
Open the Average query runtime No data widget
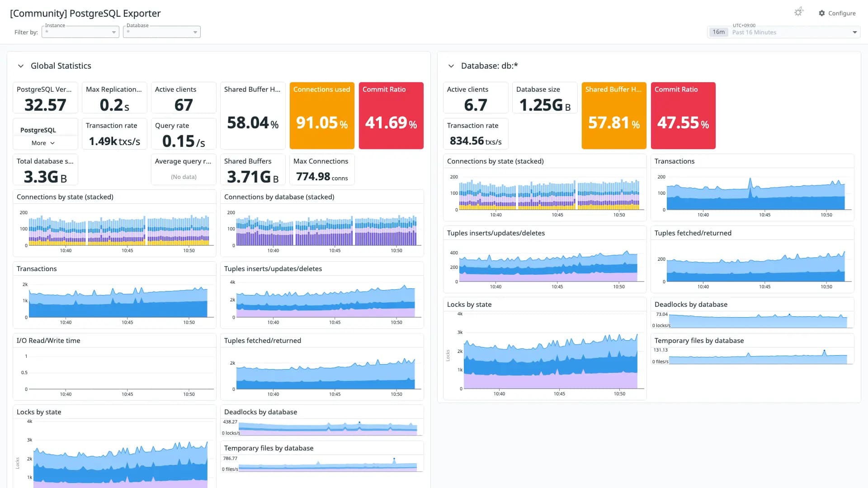point(184,169)
